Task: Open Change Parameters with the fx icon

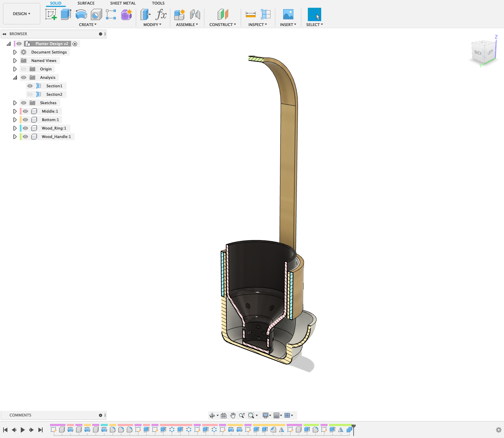Action: (x=161, y=14)
